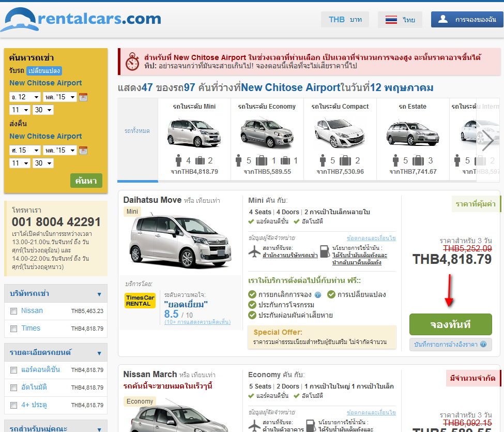Image resolution: width=504 pixels, height=432 pixels.
Task: Enable the 4+ doors filter checkbox
Action: coord(14,405)
